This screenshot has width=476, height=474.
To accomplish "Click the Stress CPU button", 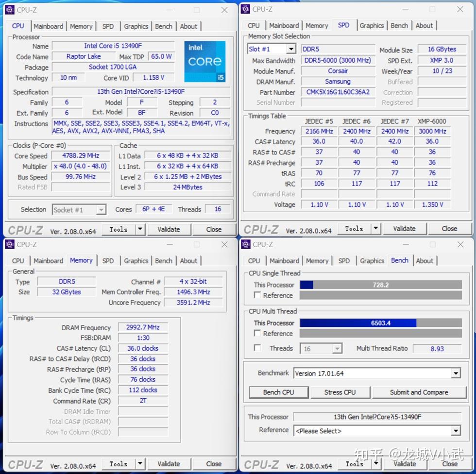I will click(340, 392).
